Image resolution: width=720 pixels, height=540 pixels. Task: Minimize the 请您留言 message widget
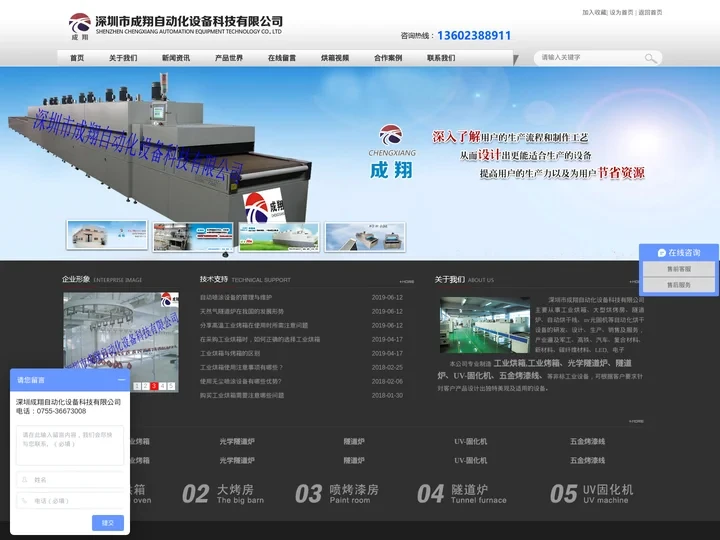click(x=121, y=380)
